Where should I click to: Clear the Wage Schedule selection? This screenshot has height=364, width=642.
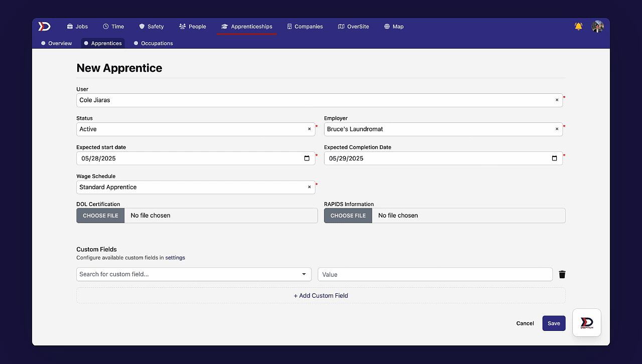(x=309, y=187)
